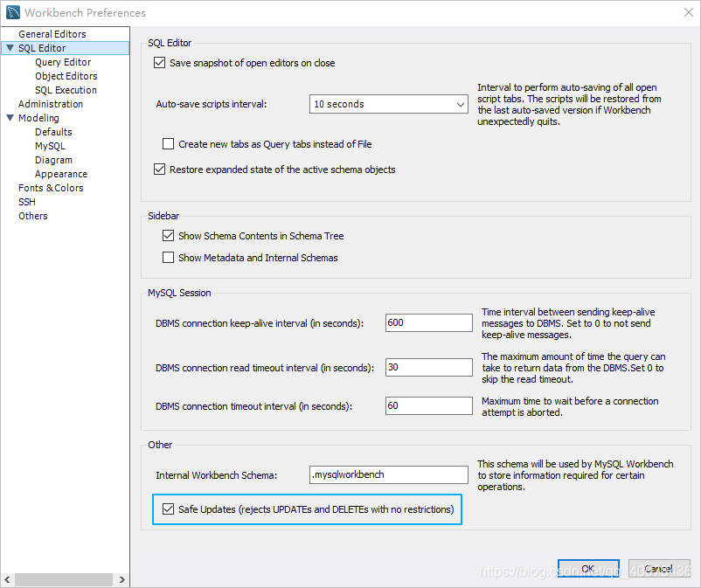Open Modeling MySQL page
Image resolution: width=701 pixels, height=588 pixels.
click(x=50, y=146)
